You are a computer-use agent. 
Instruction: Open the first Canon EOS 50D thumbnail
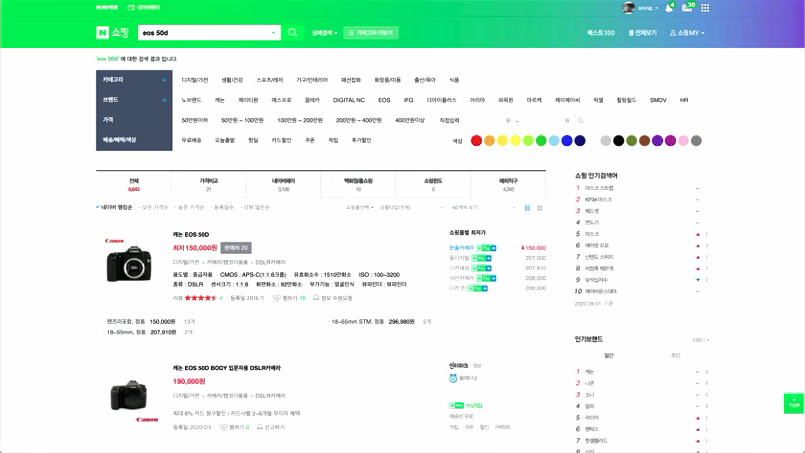(128, 261)
